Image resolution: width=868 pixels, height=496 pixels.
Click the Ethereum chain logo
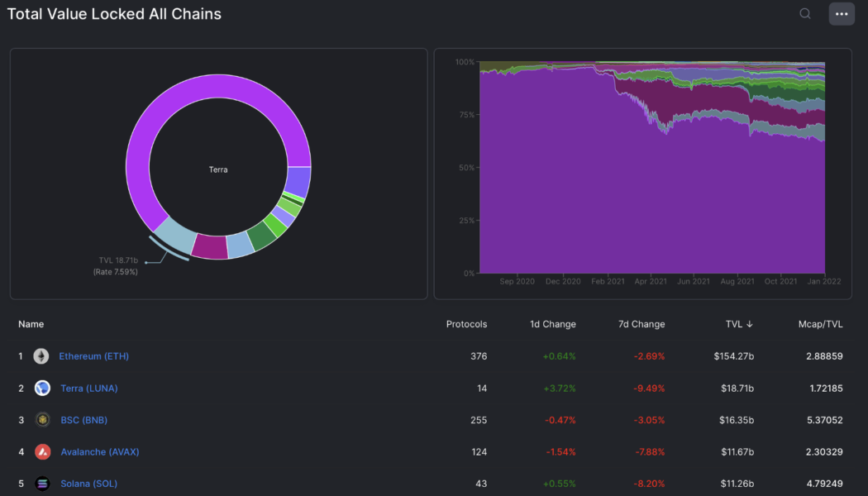tap(41, 355)
